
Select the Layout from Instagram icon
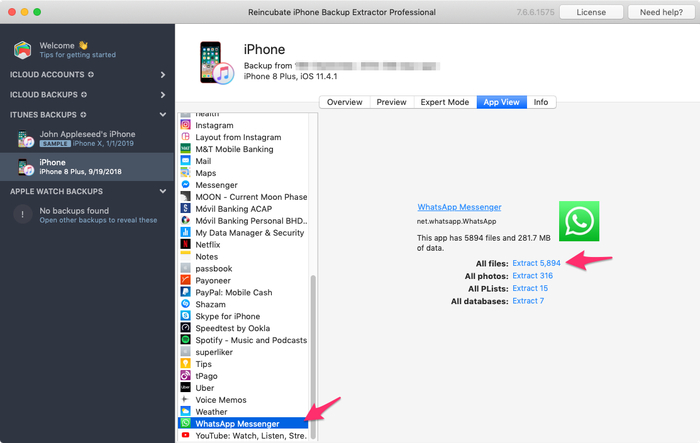tap(185, 137)
